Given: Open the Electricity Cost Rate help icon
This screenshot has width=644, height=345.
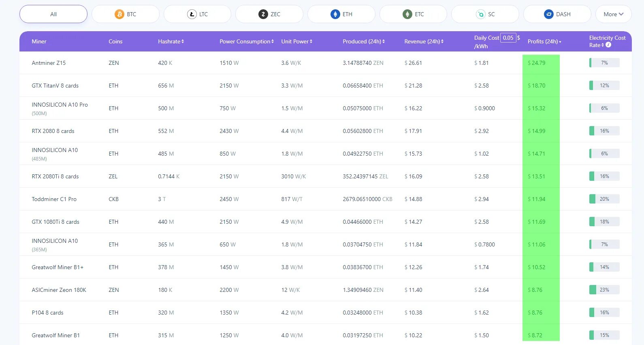Looking at the screenshot, I should (x=608, y=45).
